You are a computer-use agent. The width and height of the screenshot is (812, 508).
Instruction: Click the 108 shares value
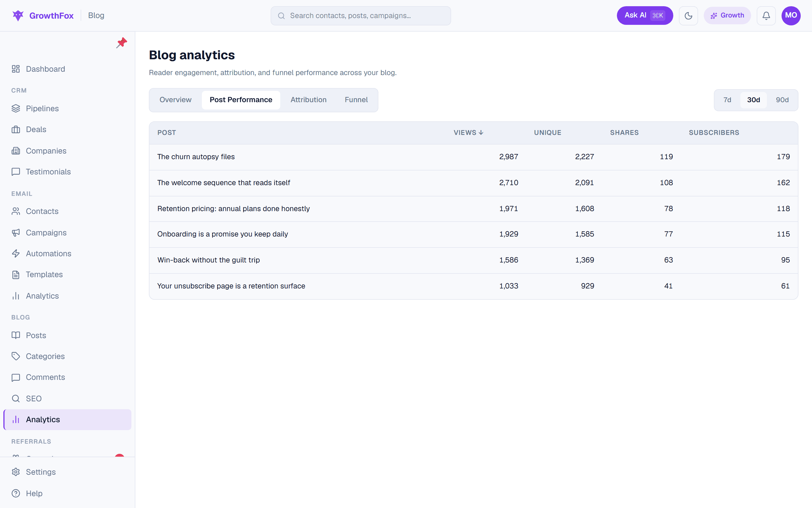coord(666,183)
